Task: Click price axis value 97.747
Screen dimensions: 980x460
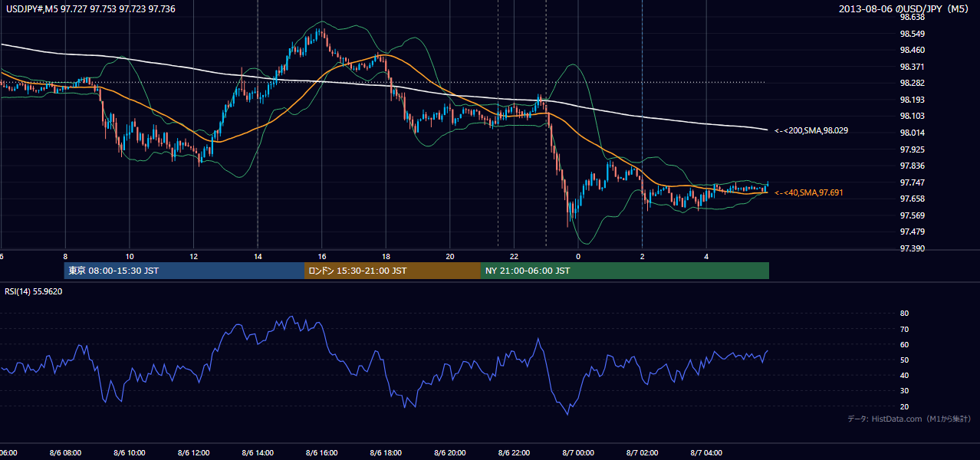Action: [912, 182]
